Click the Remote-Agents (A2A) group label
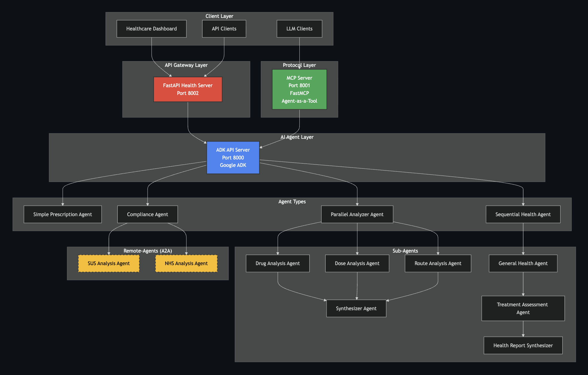Viewport: 588px width, 375px height. (148, 251)
